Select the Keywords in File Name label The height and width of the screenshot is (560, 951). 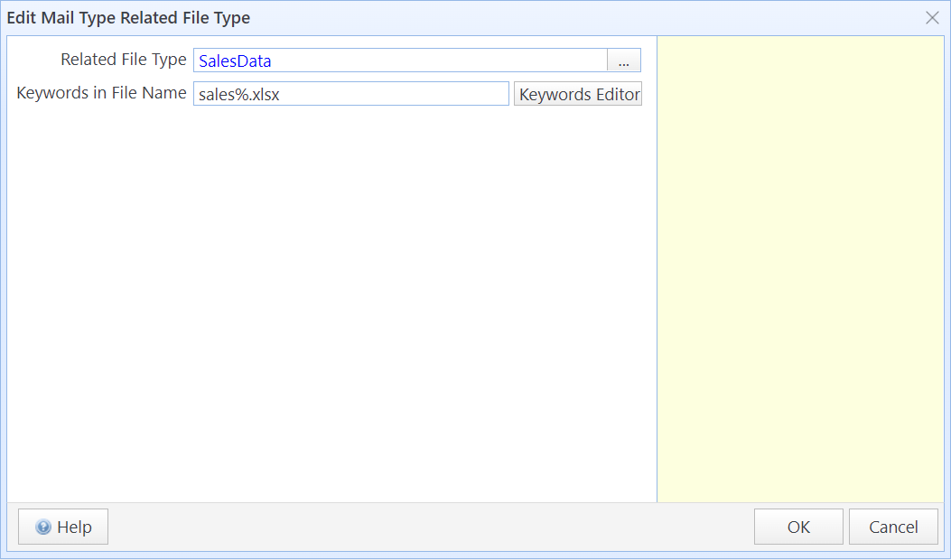point(101,93)
